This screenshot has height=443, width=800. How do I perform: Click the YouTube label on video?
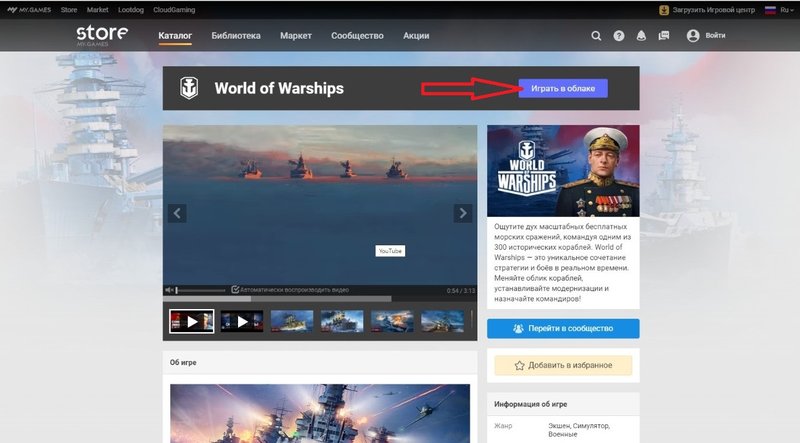click(390, 251)
